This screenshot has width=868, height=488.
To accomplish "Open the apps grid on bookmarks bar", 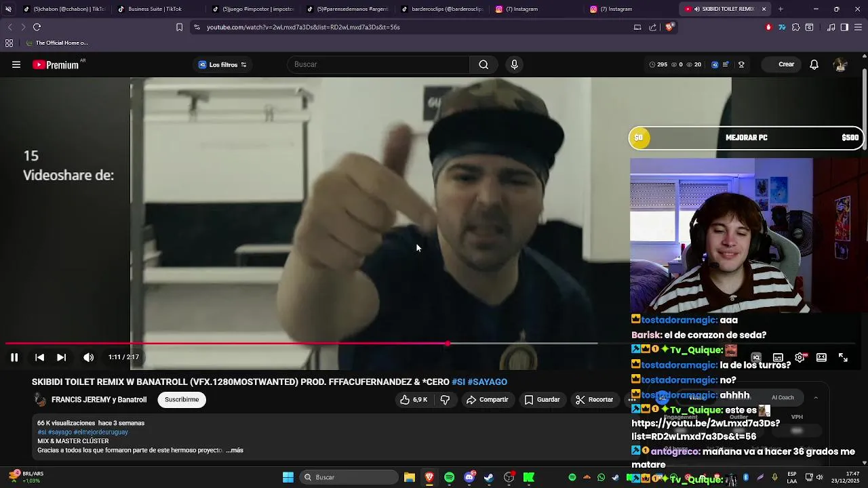I will pos(9,43).
